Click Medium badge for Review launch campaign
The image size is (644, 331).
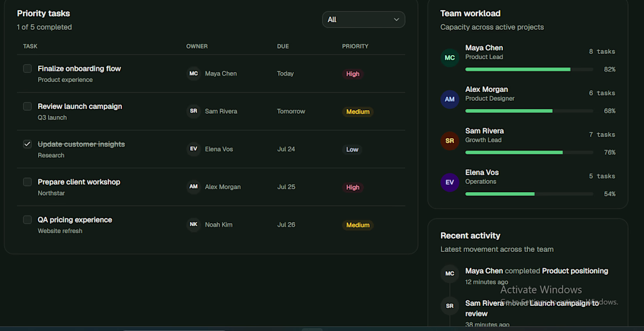pos(358,112)
